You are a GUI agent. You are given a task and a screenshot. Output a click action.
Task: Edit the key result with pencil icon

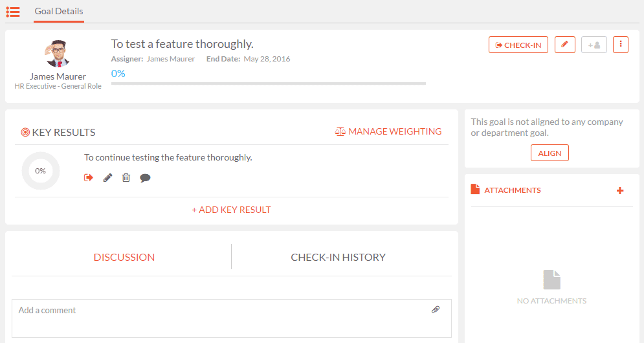107,177
